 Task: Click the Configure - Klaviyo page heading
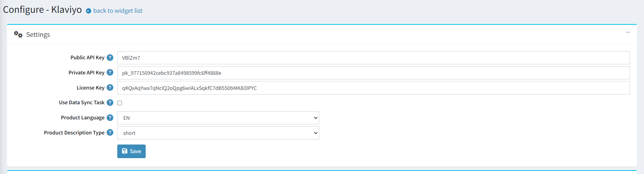point(42,10)
